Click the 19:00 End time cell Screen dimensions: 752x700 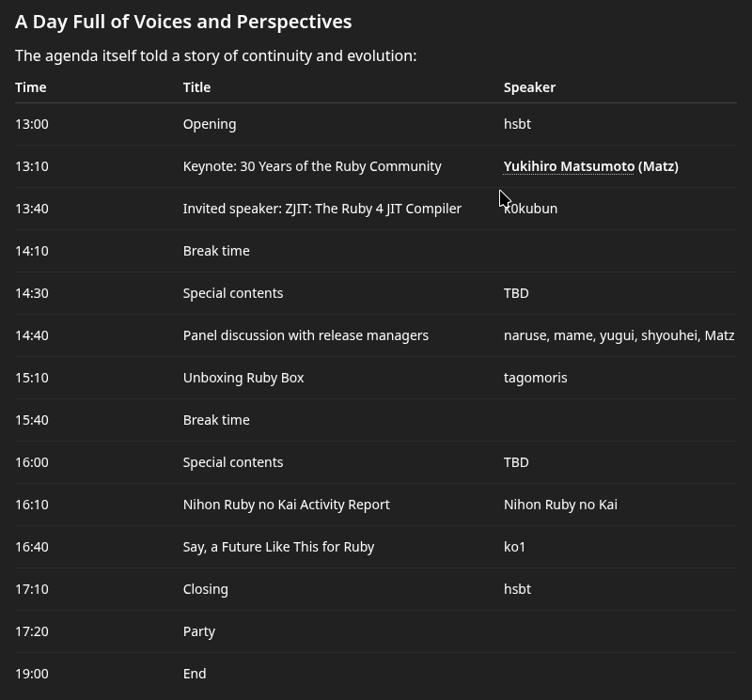point(32,674)
